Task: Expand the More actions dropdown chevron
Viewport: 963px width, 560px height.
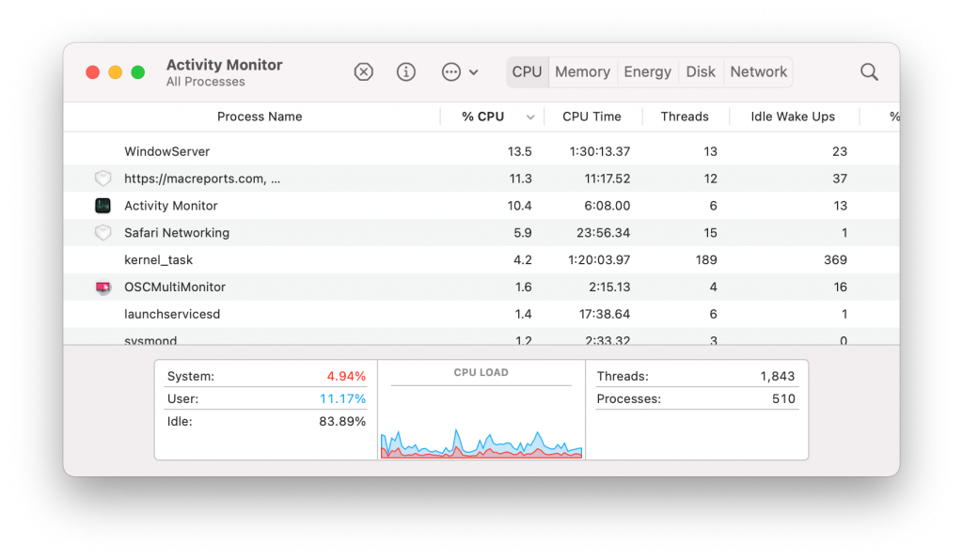Action: 474,72
